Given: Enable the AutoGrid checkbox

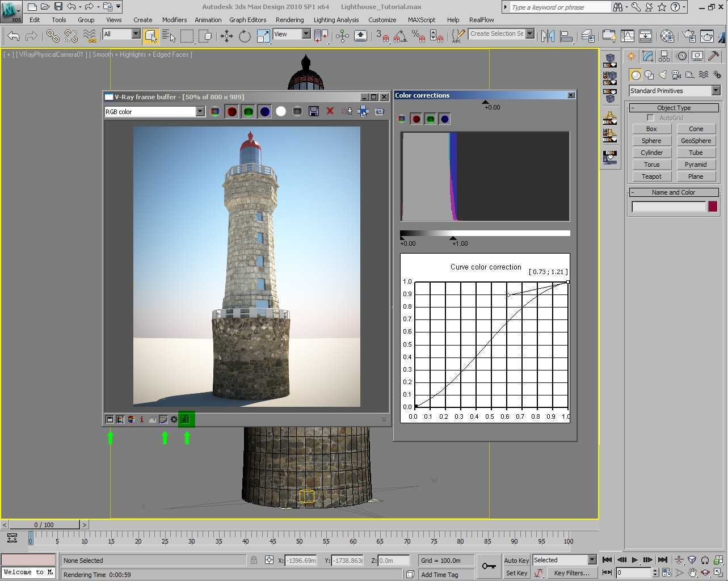Looking at the screenshot, I should (650, 117).
